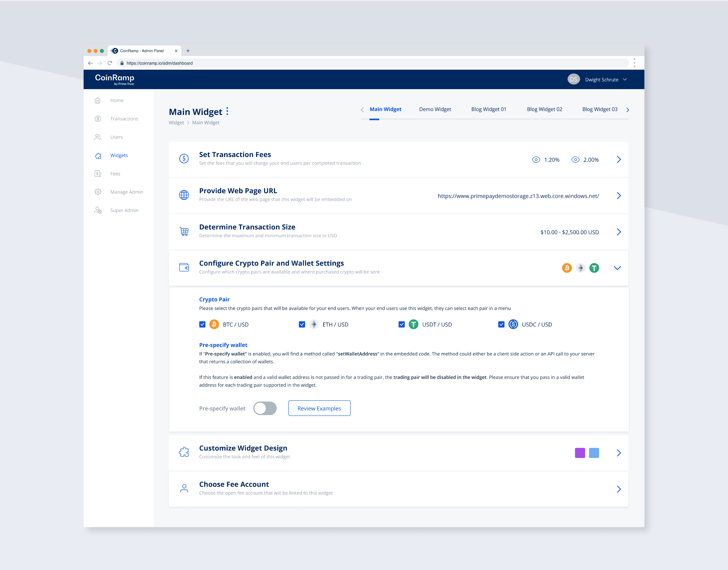Click the Bitcoin coin icon next to BTC / USD
This screenshot has height=570, width=728.
click(214, 324)
